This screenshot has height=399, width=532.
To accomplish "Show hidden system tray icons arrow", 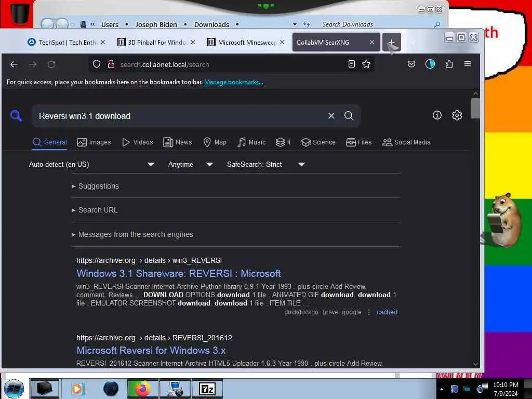I will pyautogui.click(x=442, y=389).
